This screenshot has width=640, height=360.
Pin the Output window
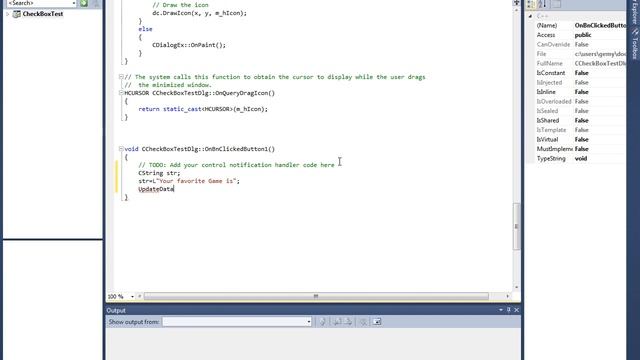coord(509,310)
